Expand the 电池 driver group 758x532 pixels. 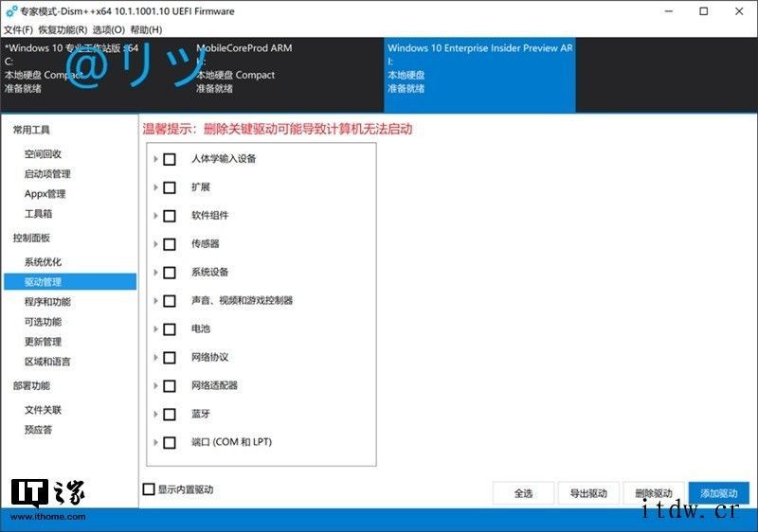coord(155,329)
